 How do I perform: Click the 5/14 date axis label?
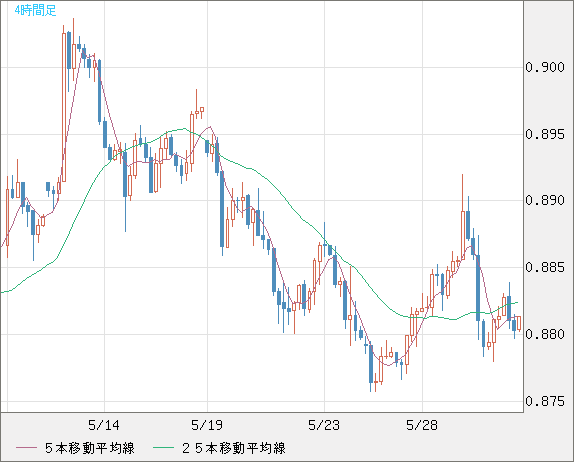point(104,425)
